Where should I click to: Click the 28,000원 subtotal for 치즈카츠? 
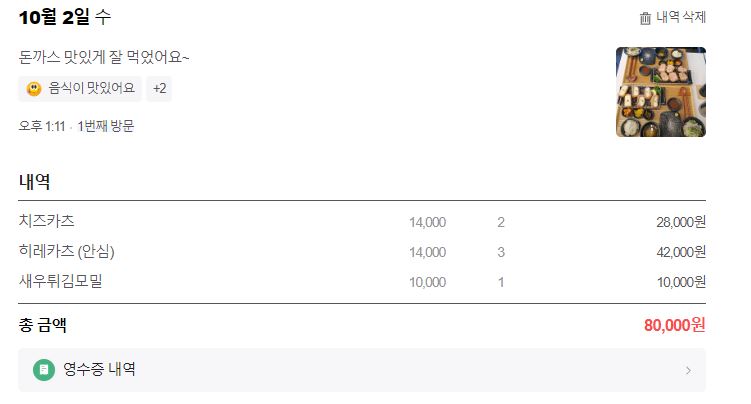(x=681, y=222)
